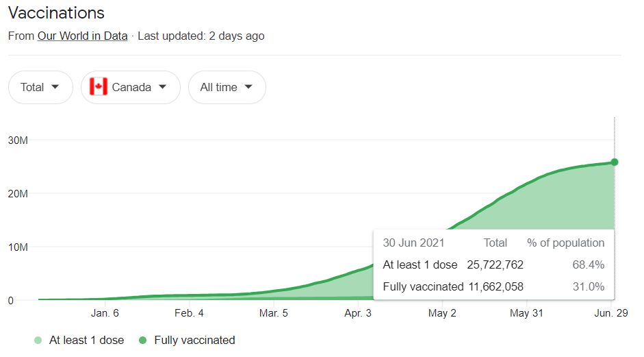Click the Mar. 5 axis label
The height and width of the screenshot is (357, 644).
coord(274,313)
